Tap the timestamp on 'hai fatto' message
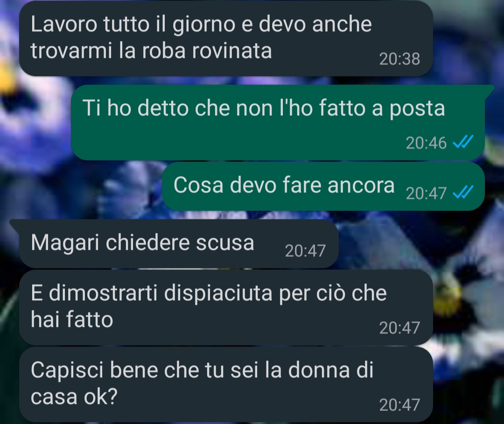504x424 pixels. pyautogui.click(x=399, y=328)
